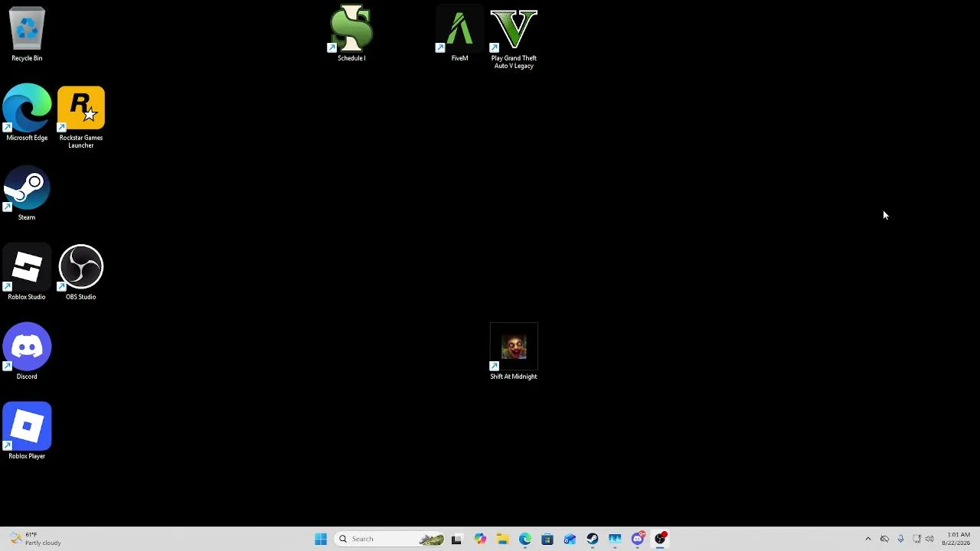This screenshot has width=980, height=551.
Task: Select the Microsoft Edge desktop shortcut
Action: point(27,112)
